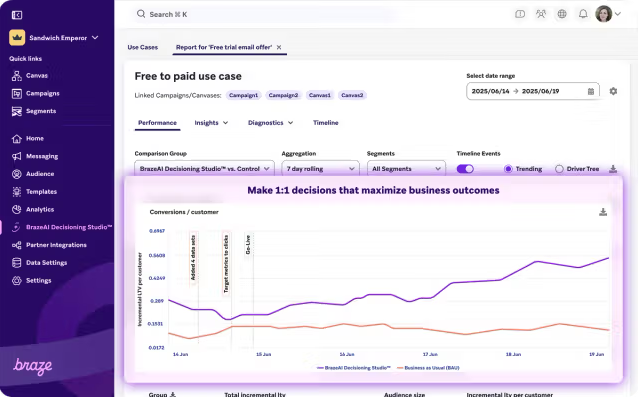
Task: Open the Partner Integrations icon
Action: 17,245
